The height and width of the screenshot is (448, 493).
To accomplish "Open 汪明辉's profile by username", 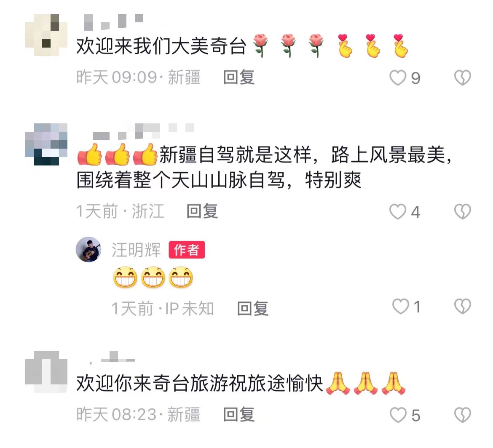I will click(x=136, y=250).
